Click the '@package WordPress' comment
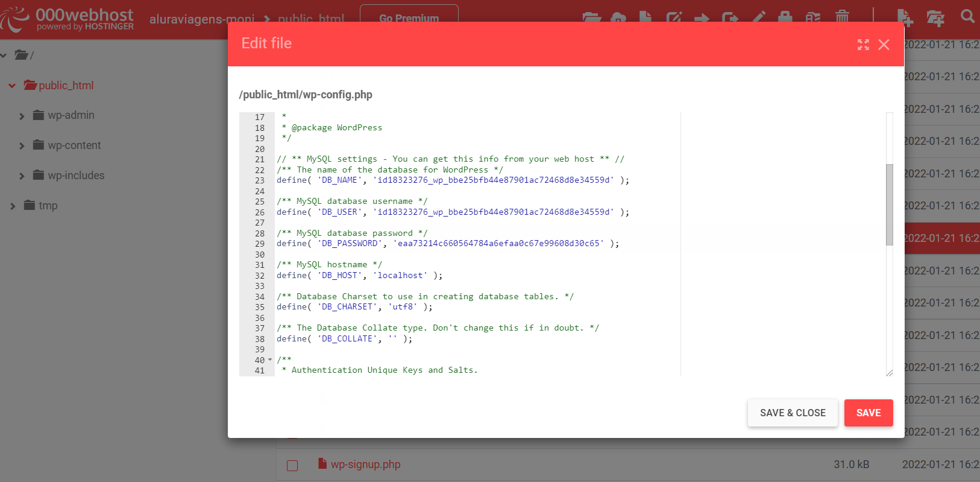Viewport: 980px width, 482px height. coord(337,128)
